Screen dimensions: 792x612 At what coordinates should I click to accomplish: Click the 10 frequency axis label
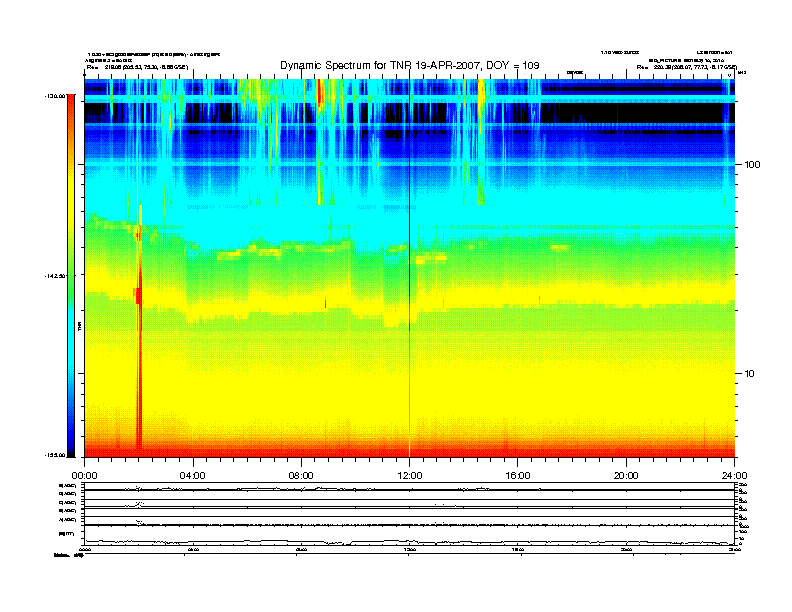coord(749,374)
